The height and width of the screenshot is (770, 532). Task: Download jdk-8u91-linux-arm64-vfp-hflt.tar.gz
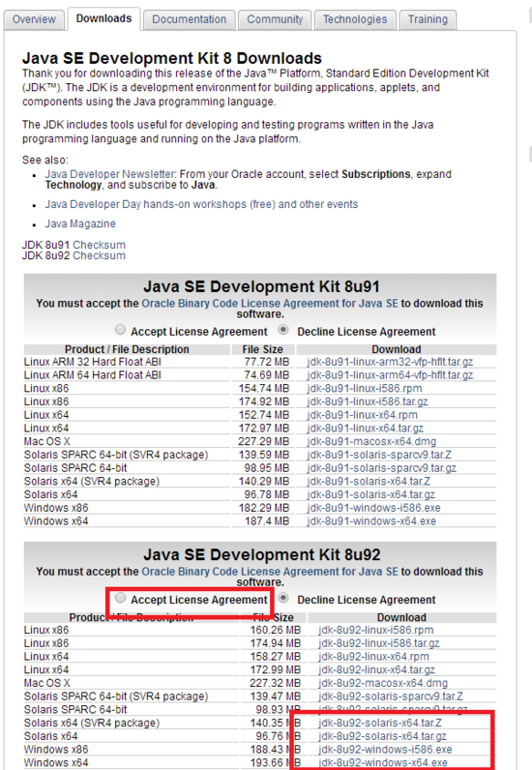click(x=390, y=375)
